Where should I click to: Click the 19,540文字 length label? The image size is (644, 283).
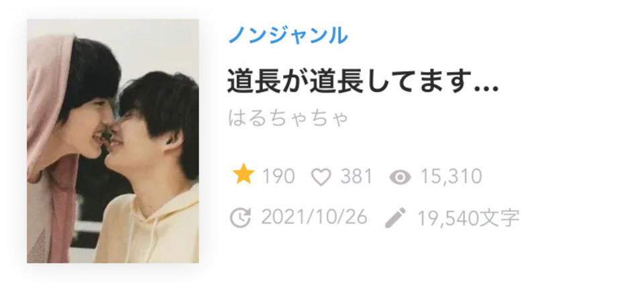coord(469,218)
